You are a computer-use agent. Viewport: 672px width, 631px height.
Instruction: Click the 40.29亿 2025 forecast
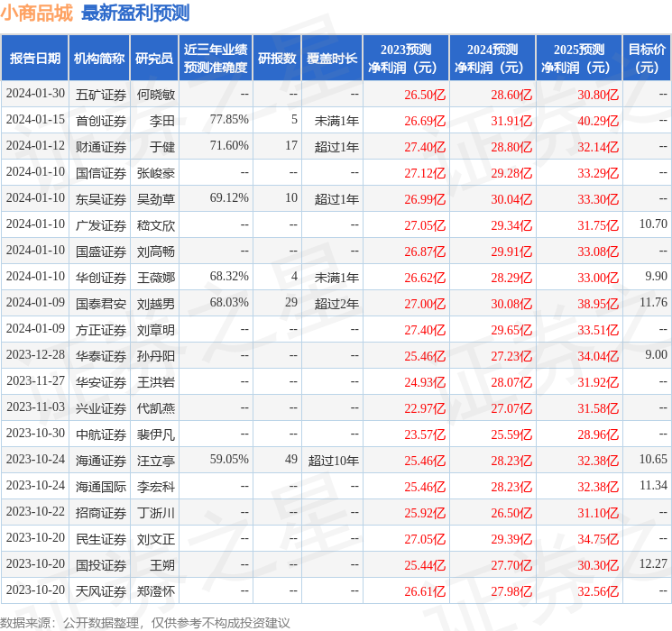(x=598, y=121)
